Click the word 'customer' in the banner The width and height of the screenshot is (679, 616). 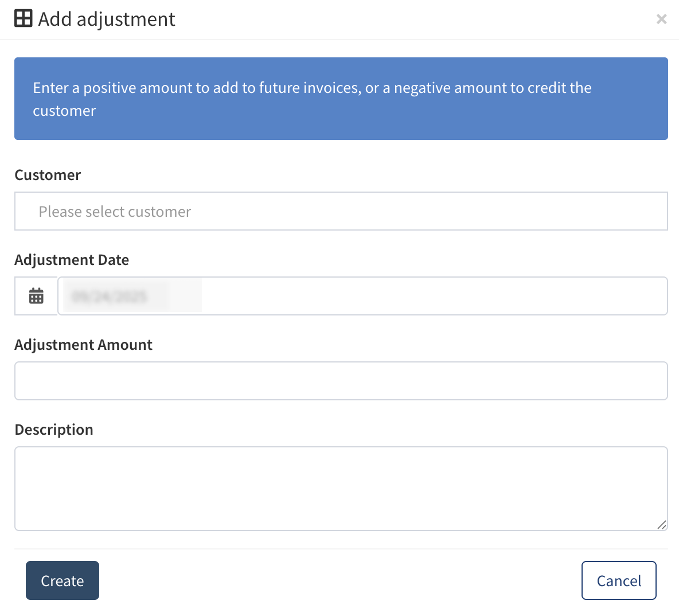(64, 111)
